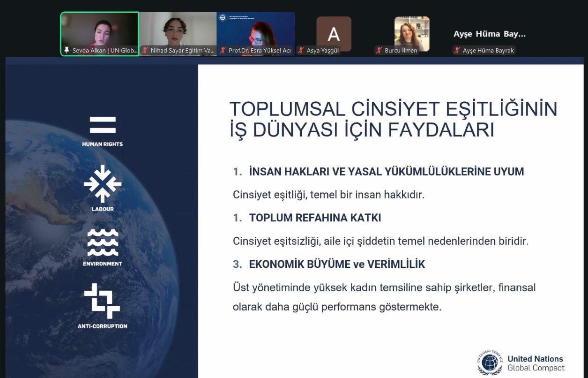Click the Ayşe Hüma Bay... participant name tile
The height and width of the screenshot is (378, 588).
(x=489, y=34)
